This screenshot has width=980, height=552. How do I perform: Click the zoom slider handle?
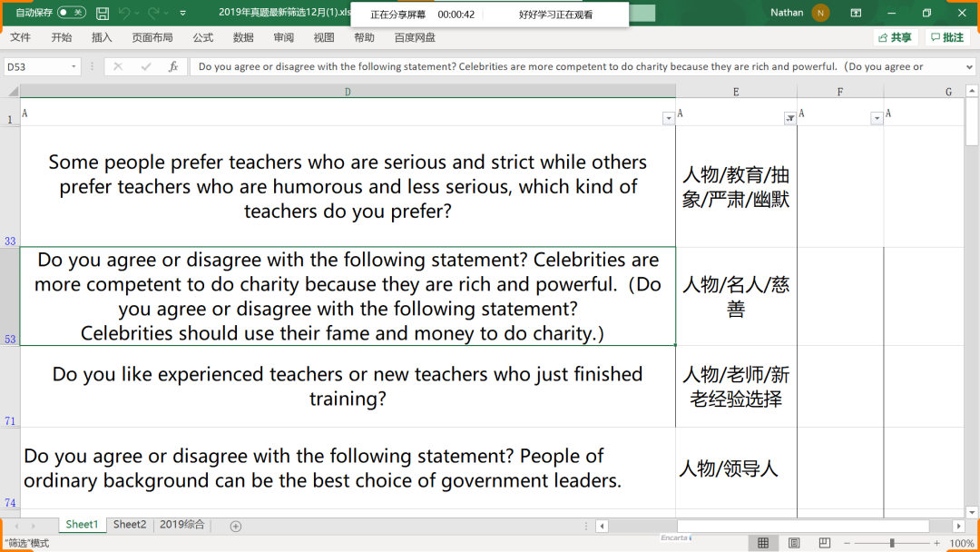pyautogui.click(x=892, y=543)
